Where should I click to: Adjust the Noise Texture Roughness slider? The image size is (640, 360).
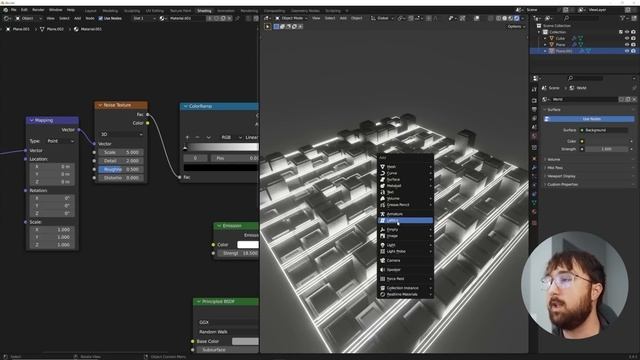[x=121, y=169]
